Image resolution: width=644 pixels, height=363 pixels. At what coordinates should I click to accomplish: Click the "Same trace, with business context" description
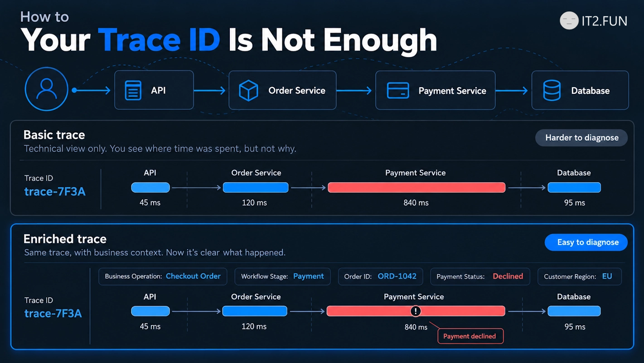click(x=155, y=253)
